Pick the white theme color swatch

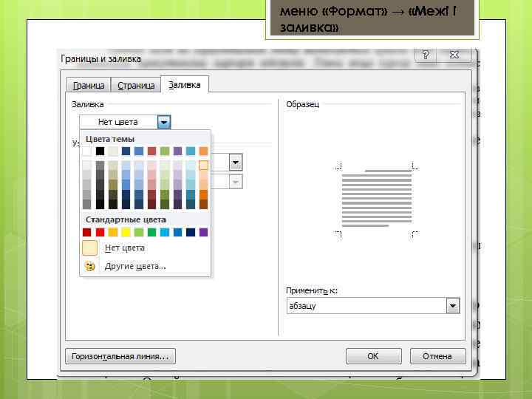click(87, 151)
